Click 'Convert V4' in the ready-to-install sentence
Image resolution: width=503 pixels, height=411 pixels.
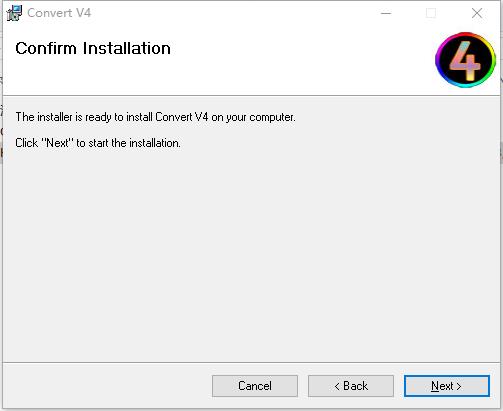pyautogui.click(x=182, y=117)
